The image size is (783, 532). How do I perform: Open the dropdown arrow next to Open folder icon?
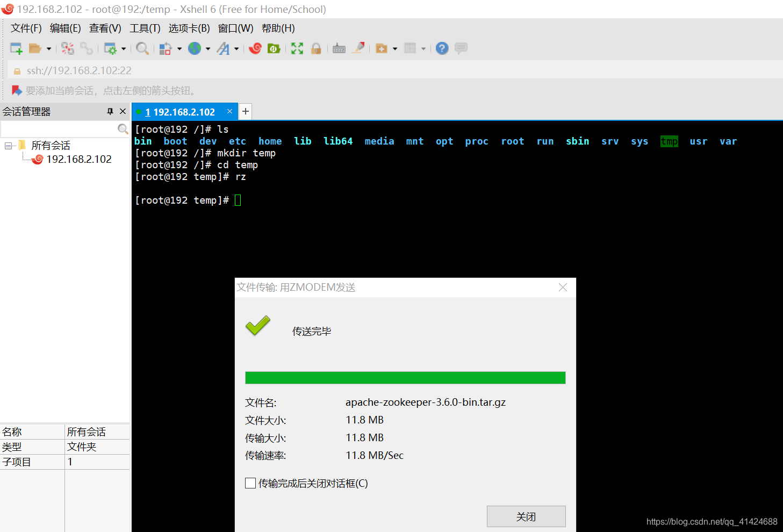point(49,48)
